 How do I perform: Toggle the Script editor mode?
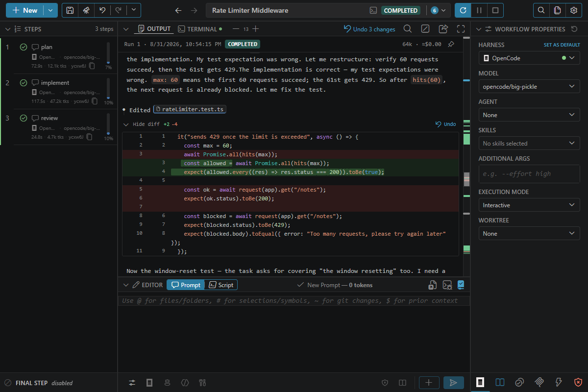pyautogui.click(x=220, y=285)
